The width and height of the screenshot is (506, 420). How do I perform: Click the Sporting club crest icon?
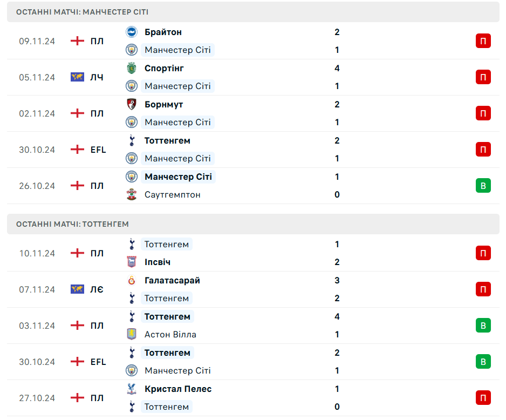(131, 68)
